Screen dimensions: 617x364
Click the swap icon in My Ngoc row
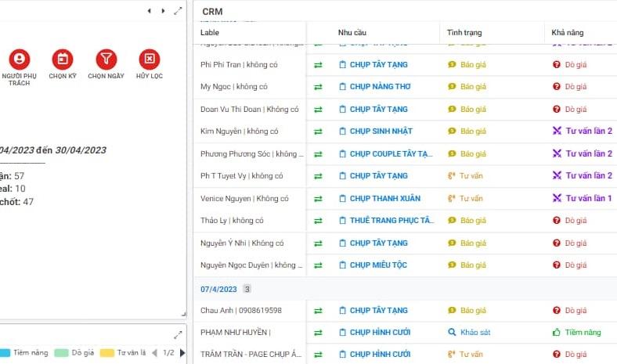click(x=318, y=87)
